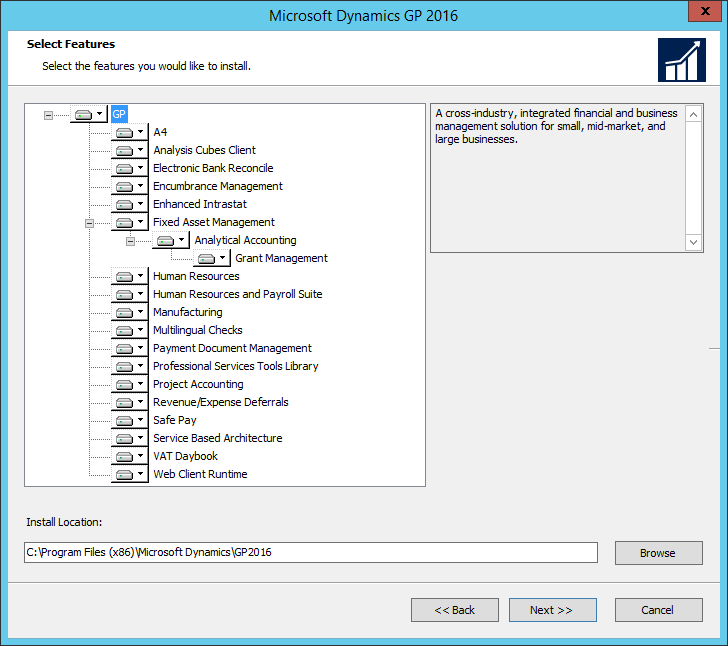728x646 pixels.
Task: Select Payment Document Management feature
Action: tap(232, 348)
